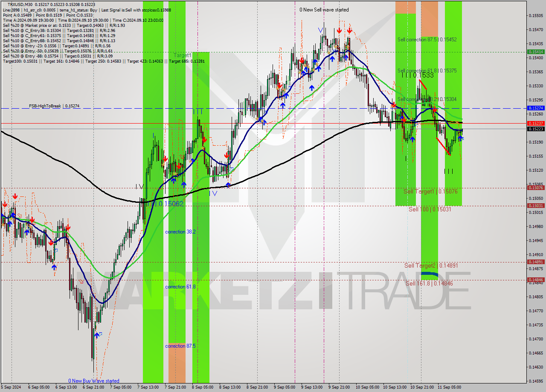This screenshot has height=392, width=546.
Task: Click the red 0.14846 price tag
Action: [536, 280]
